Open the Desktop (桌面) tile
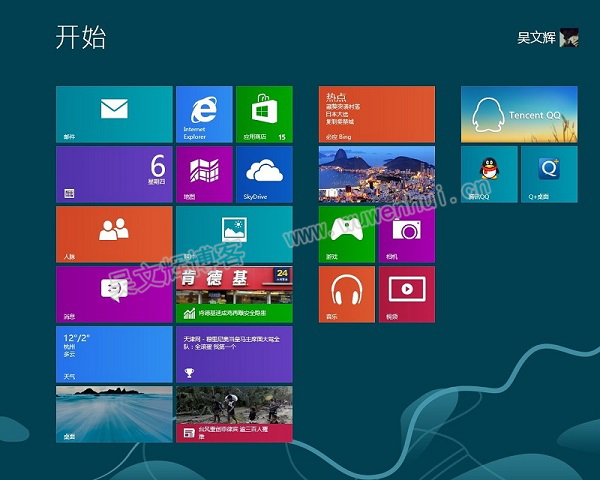 pos(114,414)
